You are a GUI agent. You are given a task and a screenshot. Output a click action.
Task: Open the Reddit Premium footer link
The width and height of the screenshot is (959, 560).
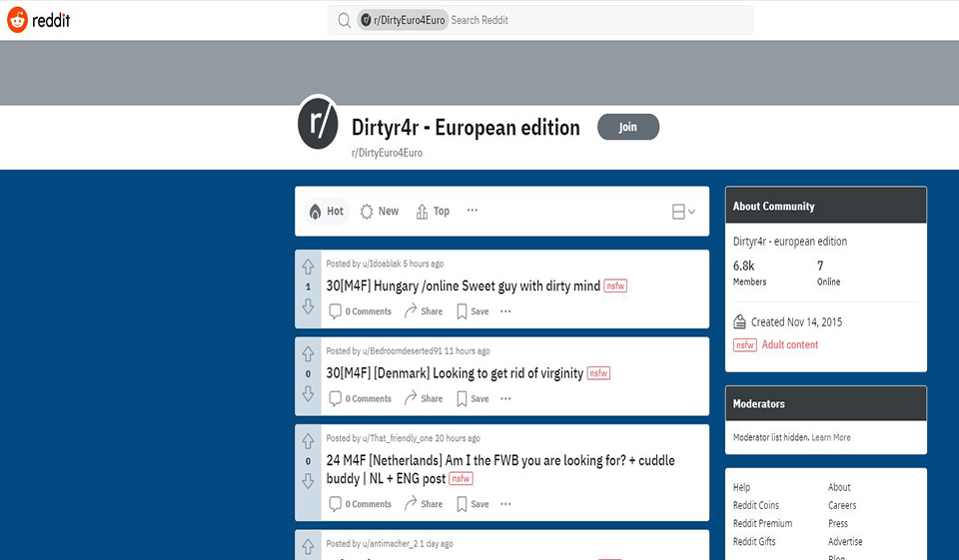(762, 523)
